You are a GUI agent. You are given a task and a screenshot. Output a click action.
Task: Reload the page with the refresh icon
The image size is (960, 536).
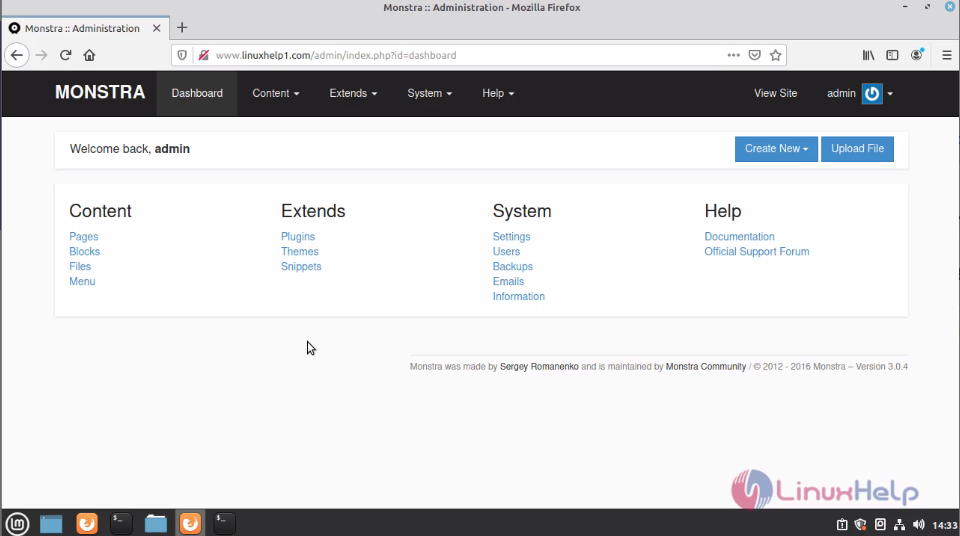(66, 55)
